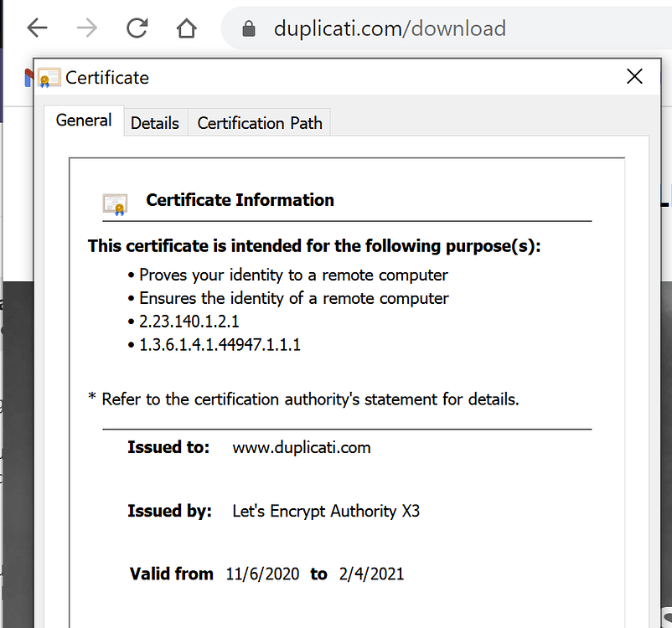Click the Certificate Information badge icon
The width and height of the screenshot is (672, 628).
click(x=115, y=204)
